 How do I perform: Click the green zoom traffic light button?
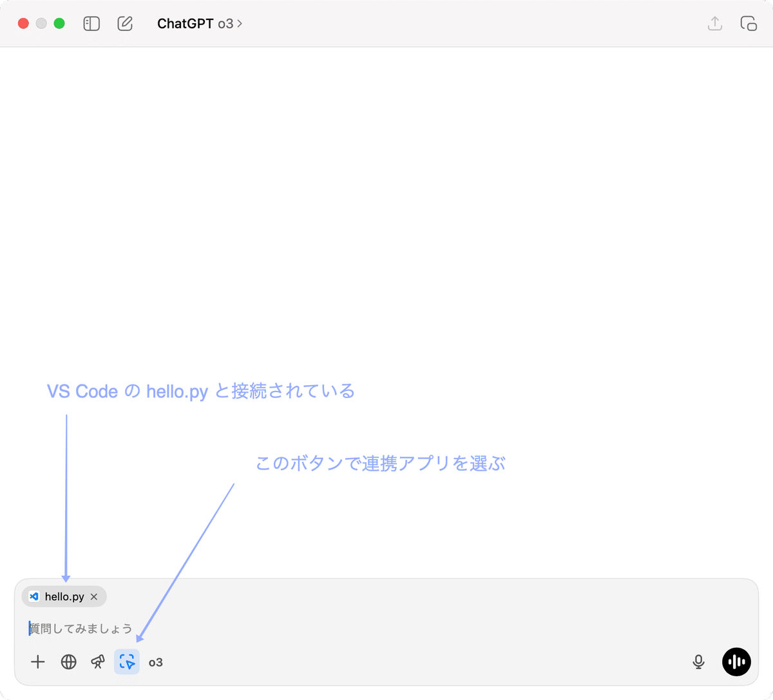click(x=59, y=23)
